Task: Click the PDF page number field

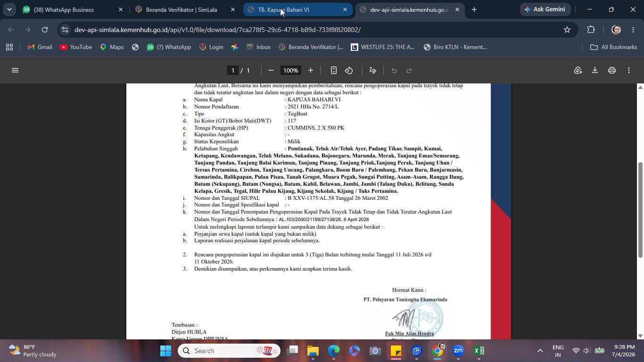Action: pyautogui.click(x=232, y=70)
